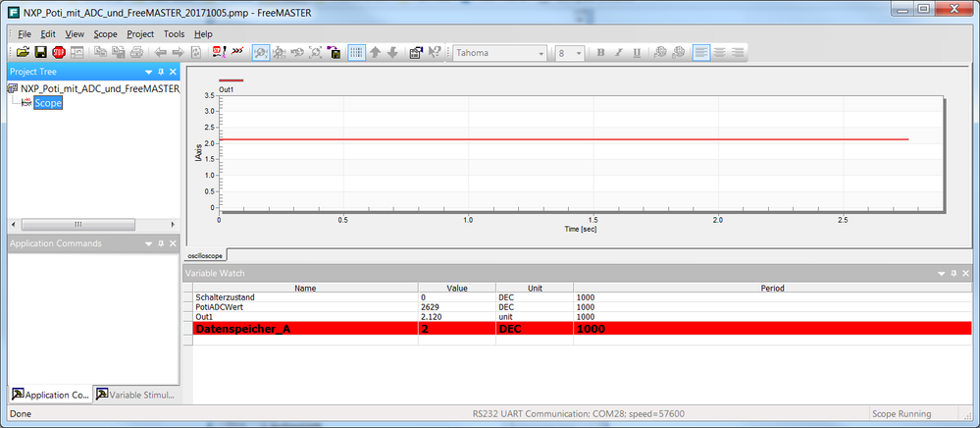Select the NXP_Poti_mit_ADC_und_FreeMASTER tree root
Screen dimensions: 980x428
[x=100, y=89]
